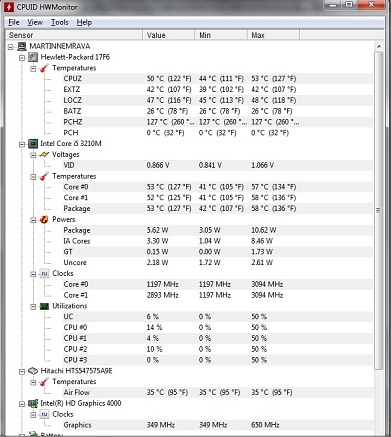The image size is (391, 437).
Task: Select Package temperature row
Action: [x=217, y=209]
